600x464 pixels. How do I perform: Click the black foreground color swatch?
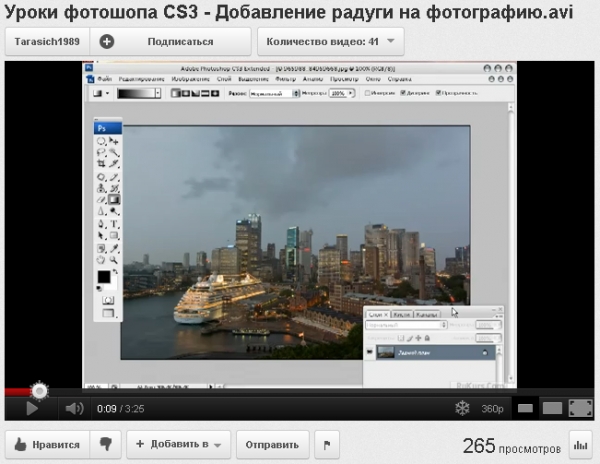pyautogui.click(x=104, y=277)
